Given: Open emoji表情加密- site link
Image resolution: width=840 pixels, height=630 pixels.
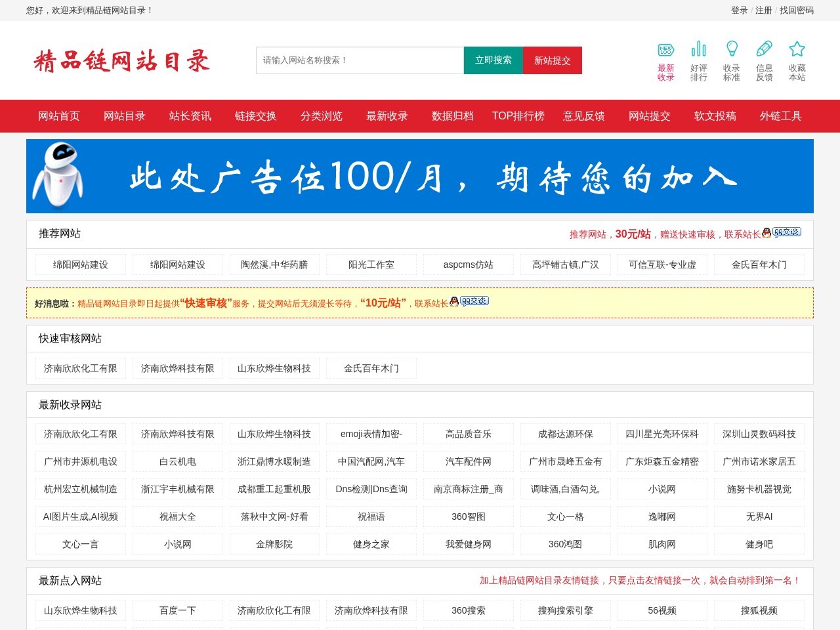Looking at the screenshot, I should point(371,434).
